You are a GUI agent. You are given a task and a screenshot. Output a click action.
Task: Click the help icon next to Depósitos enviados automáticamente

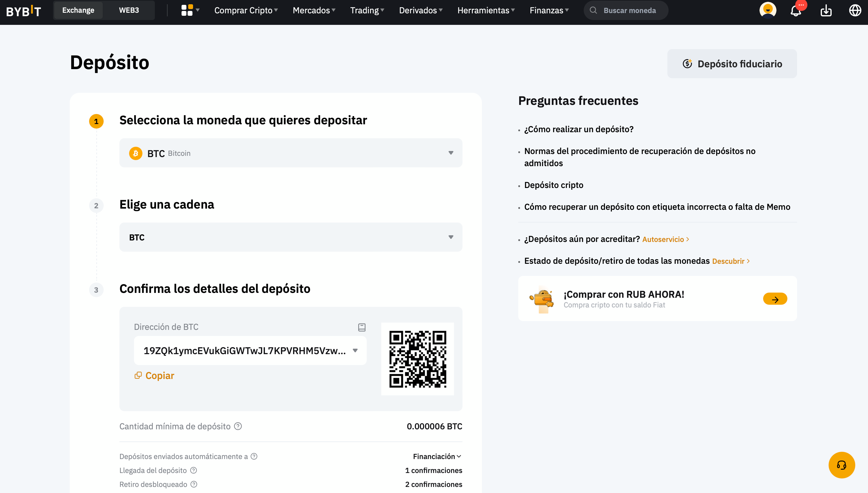pyautogui.click(x=254, y=456)
